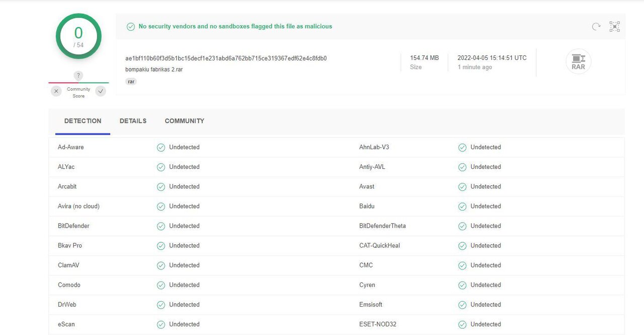
Task: Click the 0 / 54 detection score circle
Action: [x=78, y=36]
